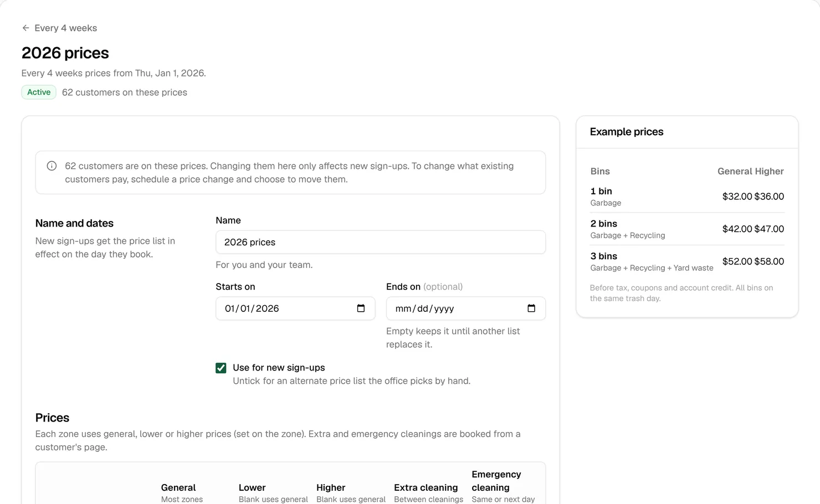The image size is (820, 504).
Task: Click the For you and your team helper text
Action: click(x=264, y=265)
